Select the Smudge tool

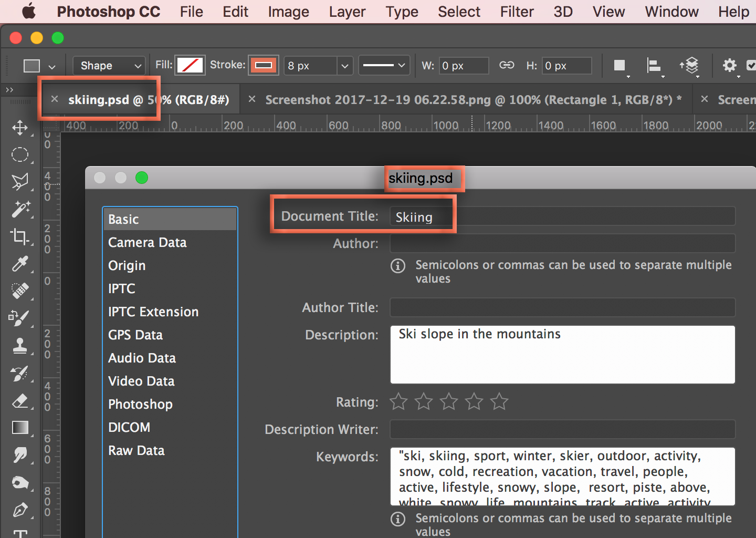point(20,455)
